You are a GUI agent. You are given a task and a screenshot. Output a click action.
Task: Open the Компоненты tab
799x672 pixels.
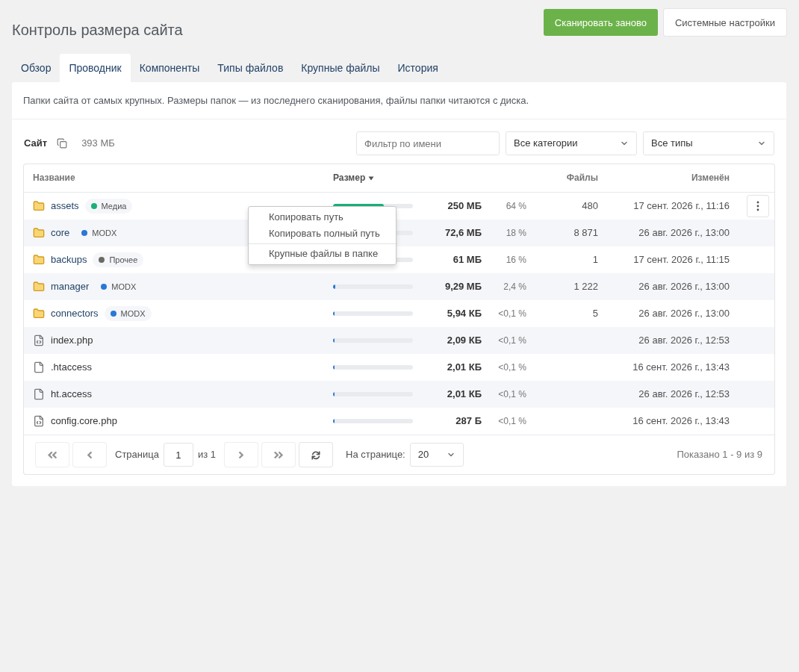(x=170, y=68)
